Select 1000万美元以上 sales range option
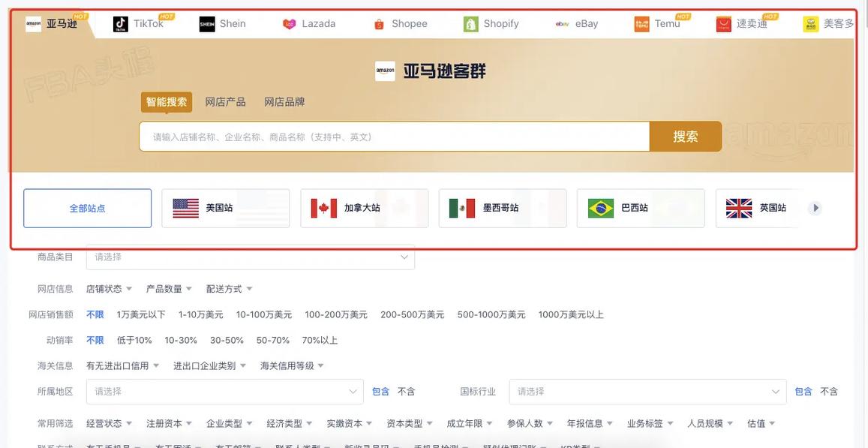 (571, 313)
